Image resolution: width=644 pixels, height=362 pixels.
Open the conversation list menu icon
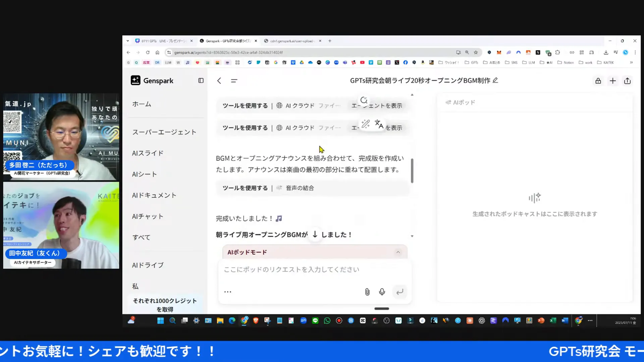(x=234, y=81)
